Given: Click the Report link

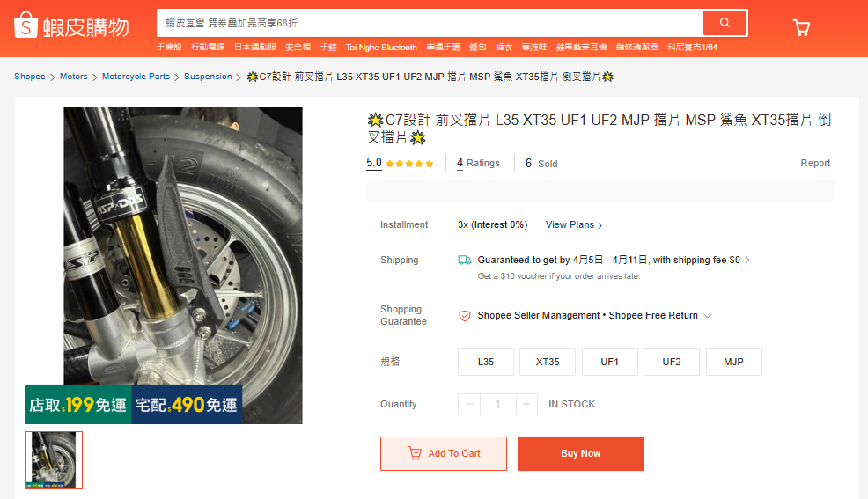Looking at the screenshot, I should point(815,163).
